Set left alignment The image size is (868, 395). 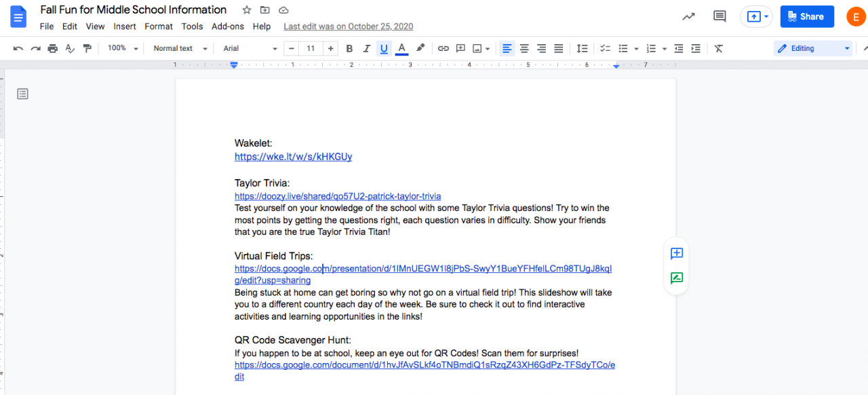[507, 48]
